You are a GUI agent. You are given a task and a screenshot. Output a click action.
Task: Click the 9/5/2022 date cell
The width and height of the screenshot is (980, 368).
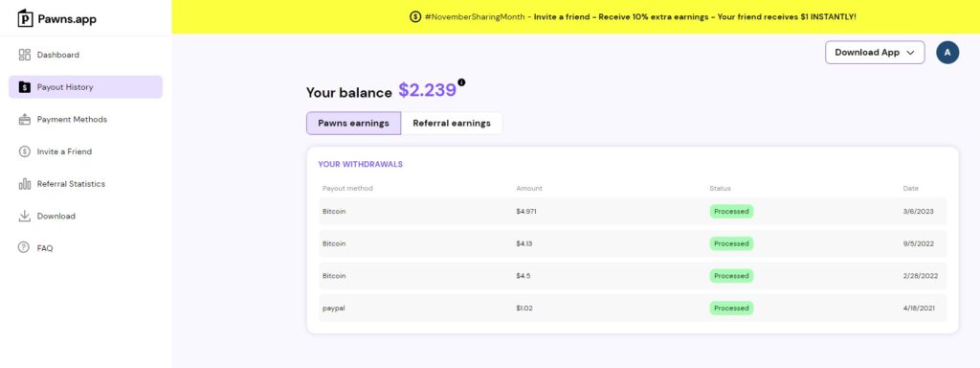click(918, 243)
